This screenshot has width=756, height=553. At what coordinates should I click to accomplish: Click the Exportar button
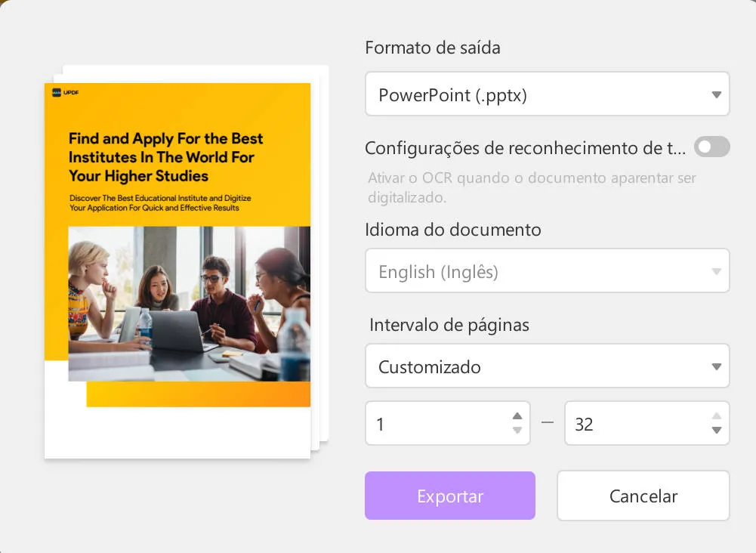pyautogui.click(x=449, y=496)
